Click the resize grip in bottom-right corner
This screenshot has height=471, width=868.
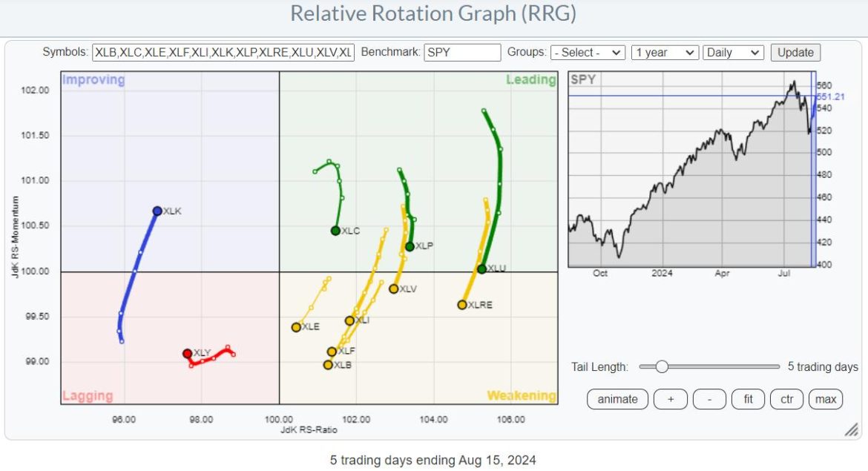point(852,430)
